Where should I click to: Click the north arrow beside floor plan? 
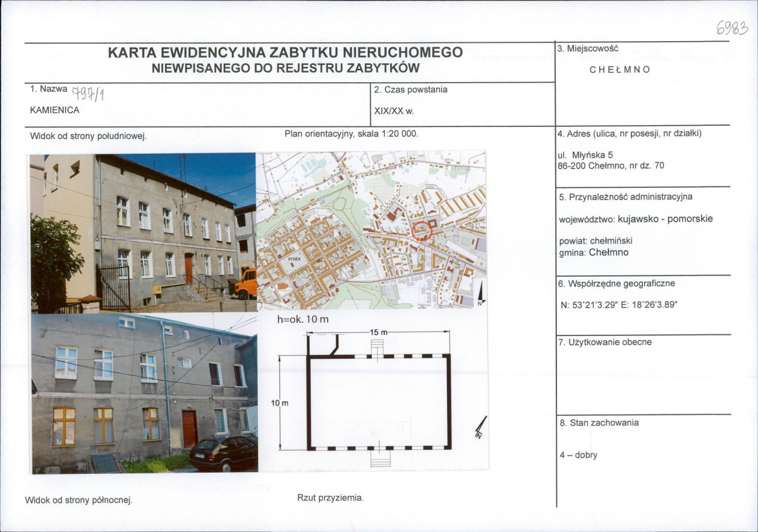[481, 427]
